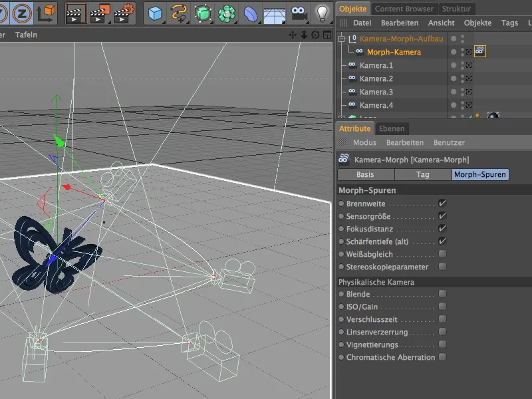
Task: Render to Picture Viewer icon
Action: pos(100,13)
